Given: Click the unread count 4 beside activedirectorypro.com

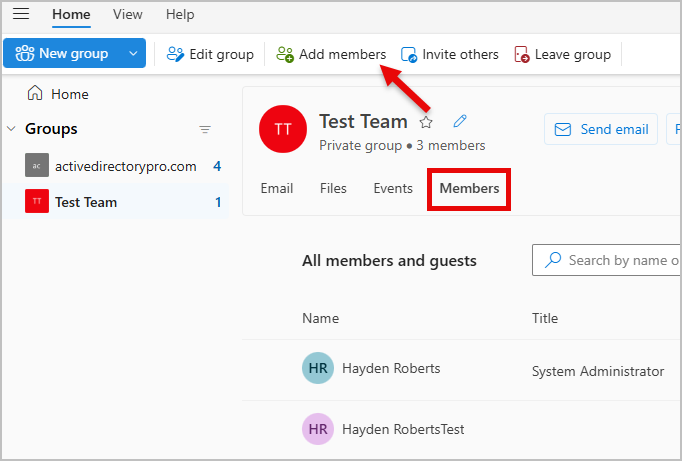Looking at the screenshot, I should pos(217,166).
